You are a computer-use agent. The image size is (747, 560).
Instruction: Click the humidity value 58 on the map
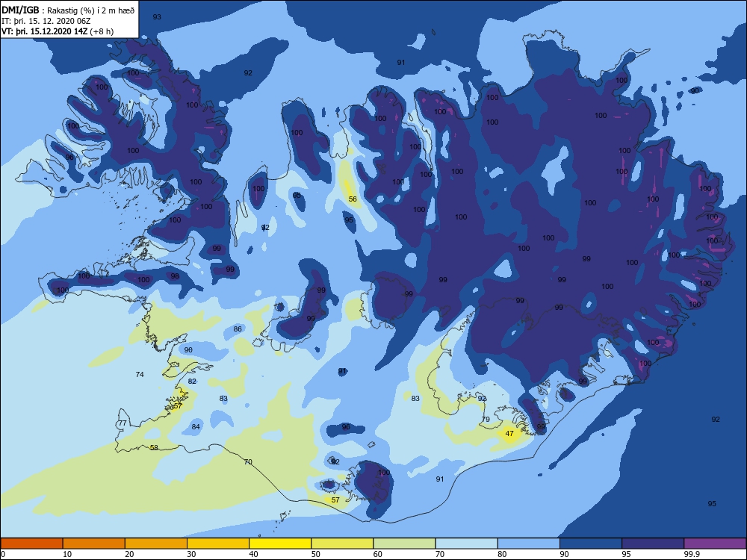(154, 447)
